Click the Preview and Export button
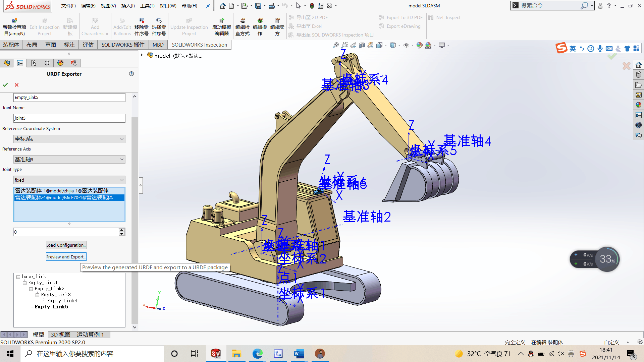The width and height of the screenshot is (644, 362). (x=66, y=257)
